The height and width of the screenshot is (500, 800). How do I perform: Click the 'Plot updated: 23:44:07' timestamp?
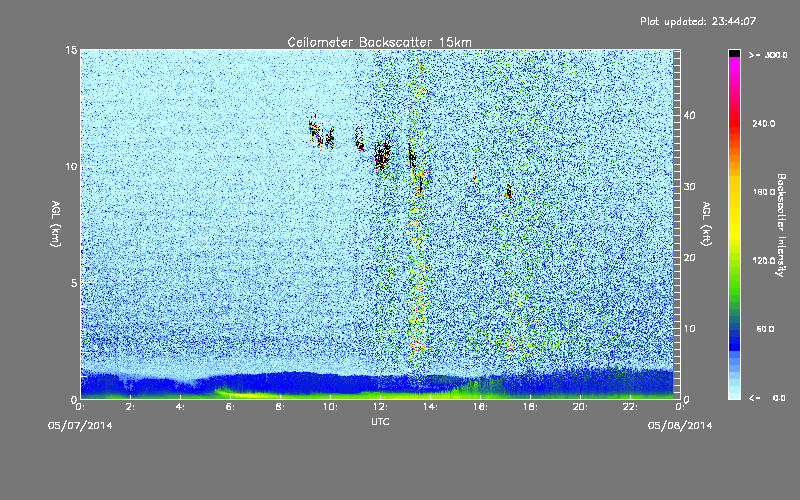pos(698,21)
